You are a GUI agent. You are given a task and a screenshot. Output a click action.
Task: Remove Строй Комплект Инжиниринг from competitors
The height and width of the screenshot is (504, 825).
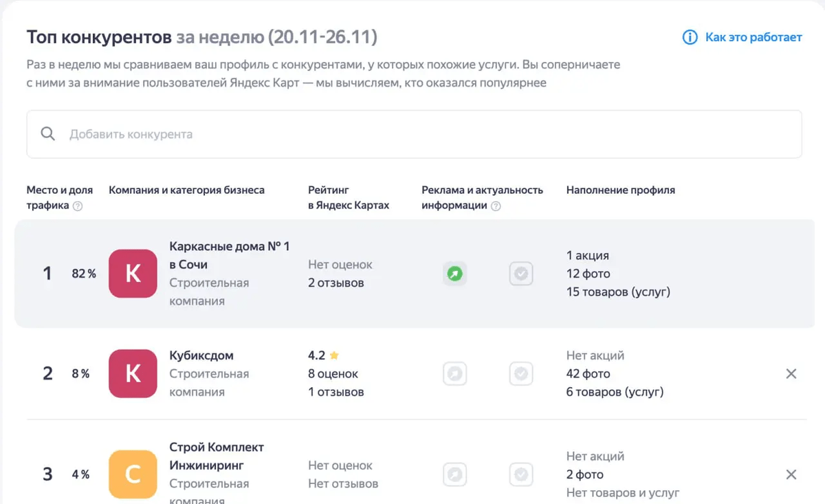(x=791, y=474)
